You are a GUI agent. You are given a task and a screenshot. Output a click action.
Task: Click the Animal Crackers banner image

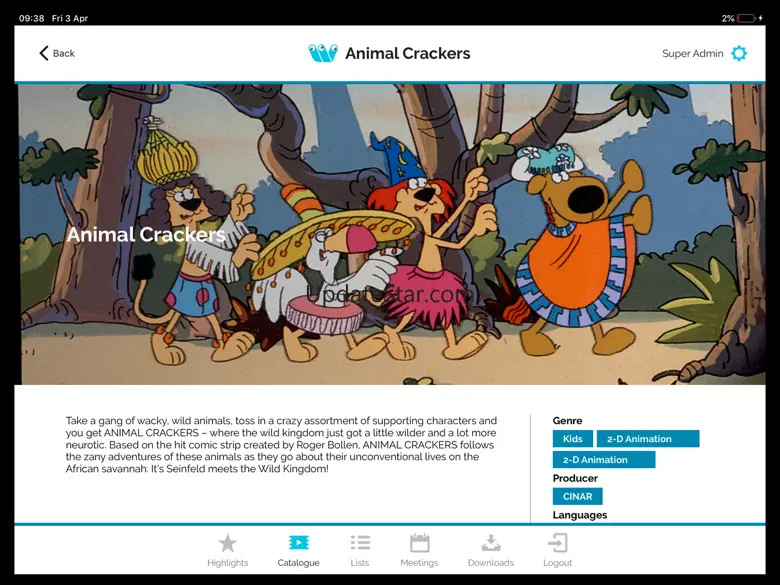(x=392, y=234)
